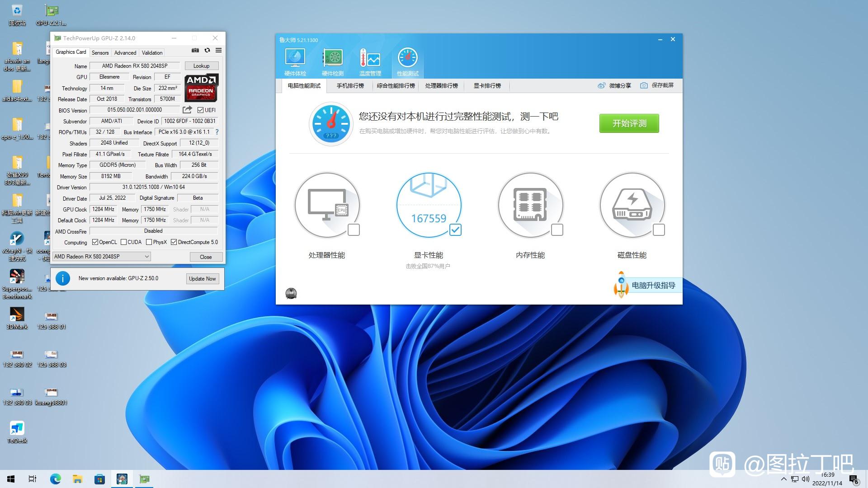
Task: Switch to the Sensors tab in GPU-Z
Action: [x=100, y=53]
